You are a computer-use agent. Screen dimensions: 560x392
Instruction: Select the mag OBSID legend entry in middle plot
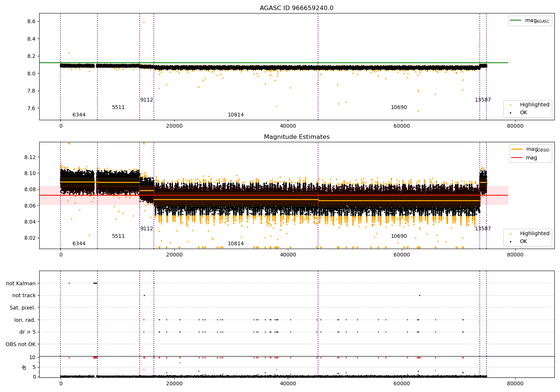coord(530,149)
